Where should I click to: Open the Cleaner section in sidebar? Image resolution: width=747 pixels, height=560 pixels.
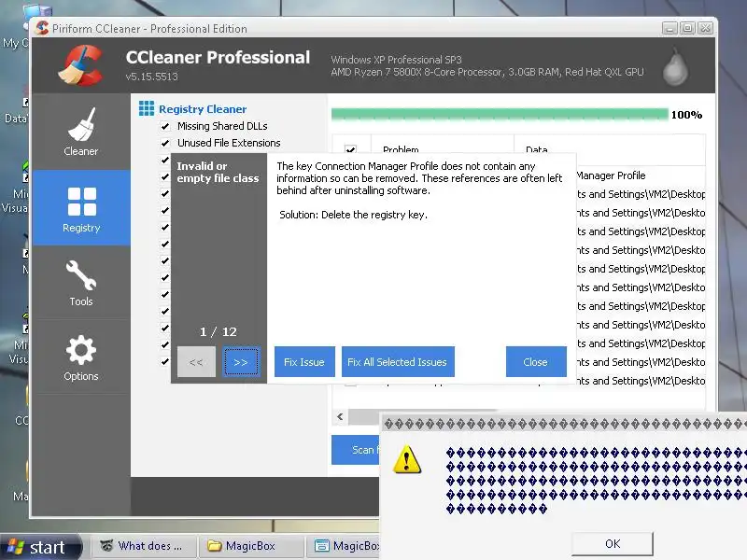[81, 132]
